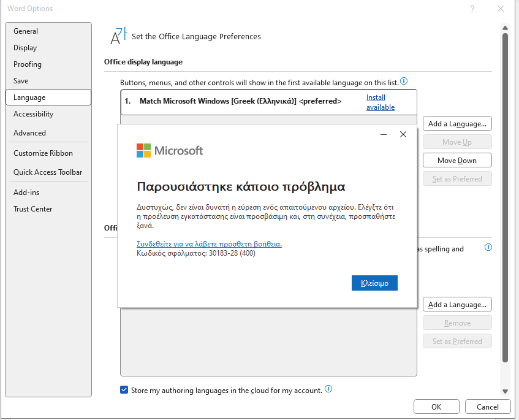Uncheck Store my authoring languages in cloud
Viewport: 519px width, 420px height.
point(124,390)
